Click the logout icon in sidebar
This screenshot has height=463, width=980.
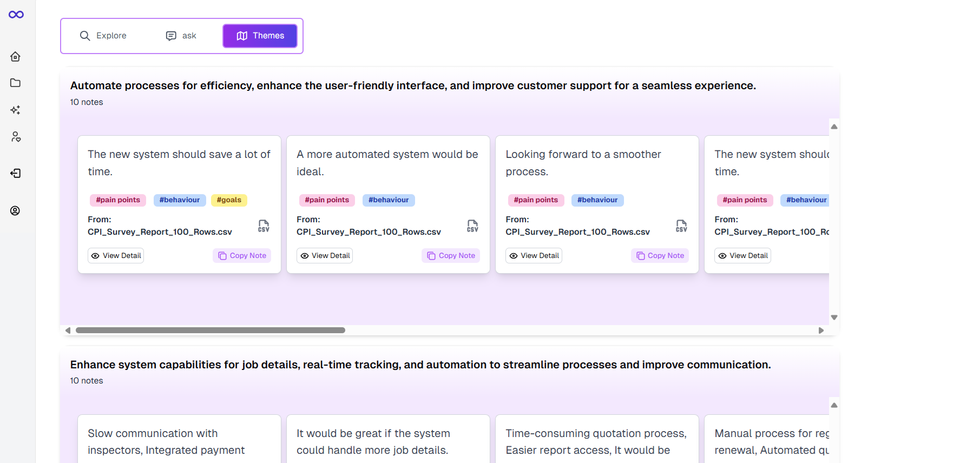[15, 173]
